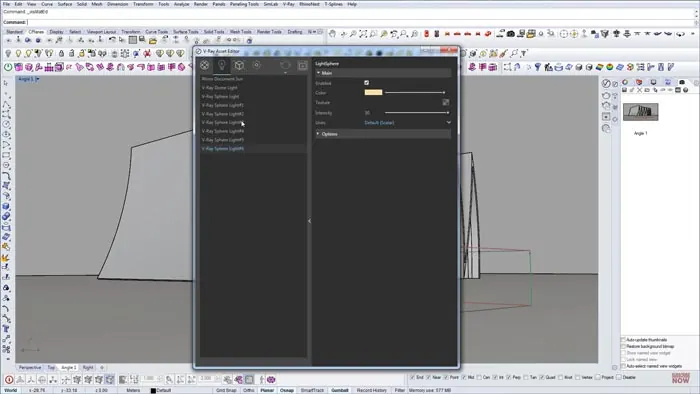This screenshot has width=700, height=394.
Task: Click the first light bulb icon in toolbar
Action: point(8,54)
